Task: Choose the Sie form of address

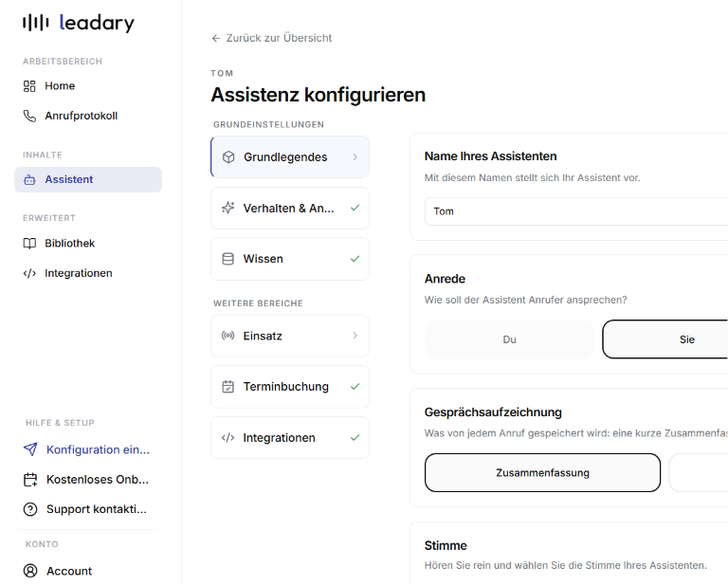Action: [665, 339]
